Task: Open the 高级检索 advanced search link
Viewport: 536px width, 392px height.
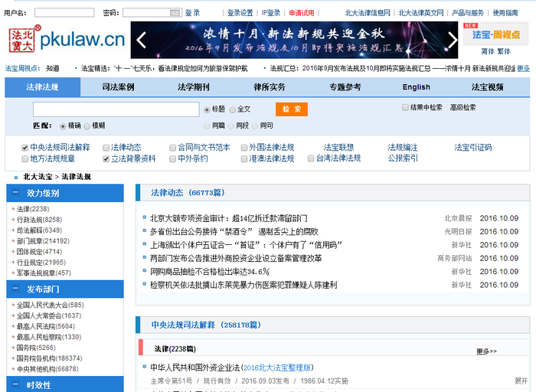Action: tap(462, 108)
